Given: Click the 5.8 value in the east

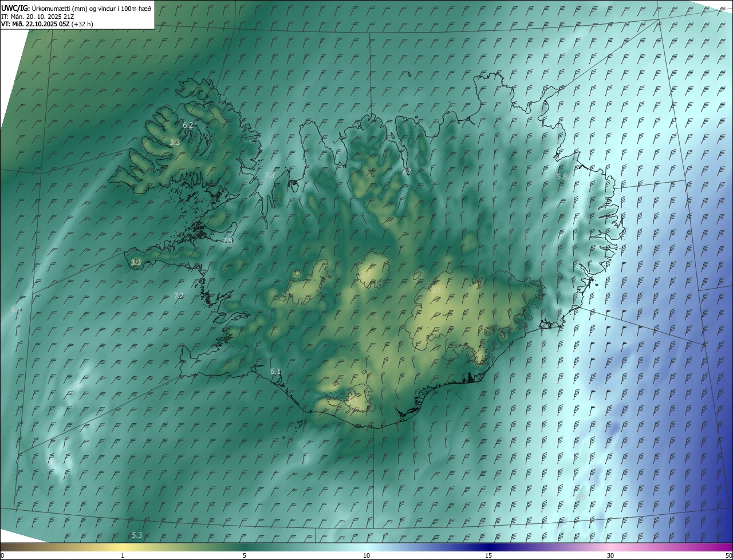Looking at the screenshot, I should tap(562, 177).
